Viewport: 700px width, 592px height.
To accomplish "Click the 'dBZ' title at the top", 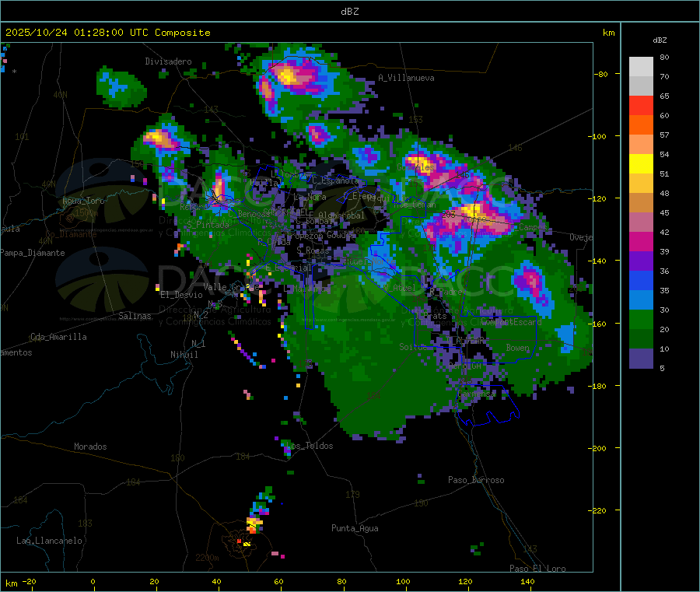I will pos(349,11).
